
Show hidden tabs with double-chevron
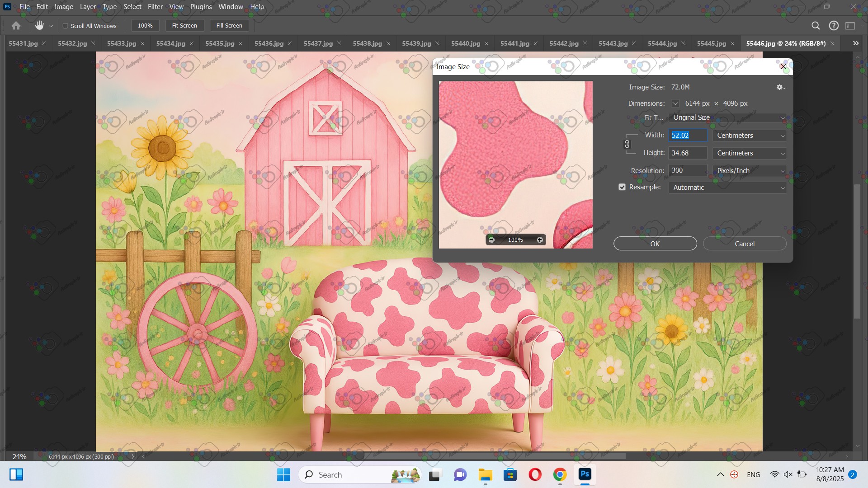855,43
